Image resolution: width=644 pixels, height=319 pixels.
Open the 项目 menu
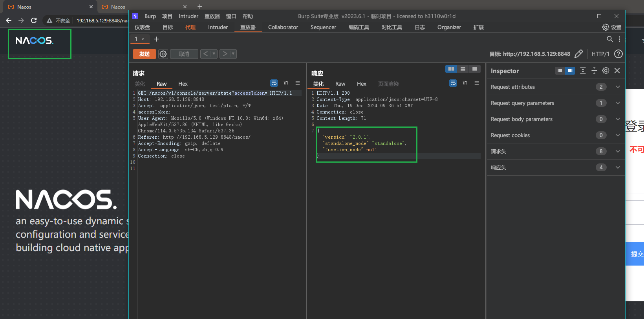pyautogui.click(x=167, y=16)
